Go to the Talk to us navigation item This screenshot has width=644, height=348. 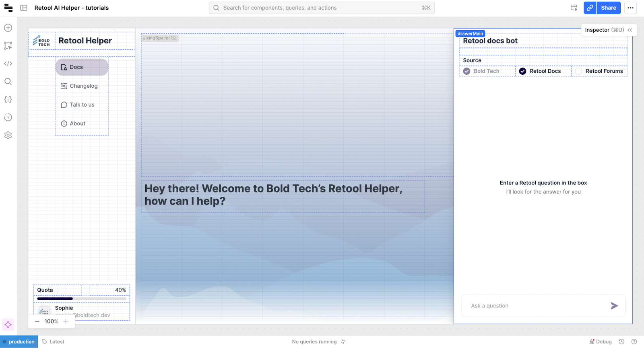pos(82,105)
